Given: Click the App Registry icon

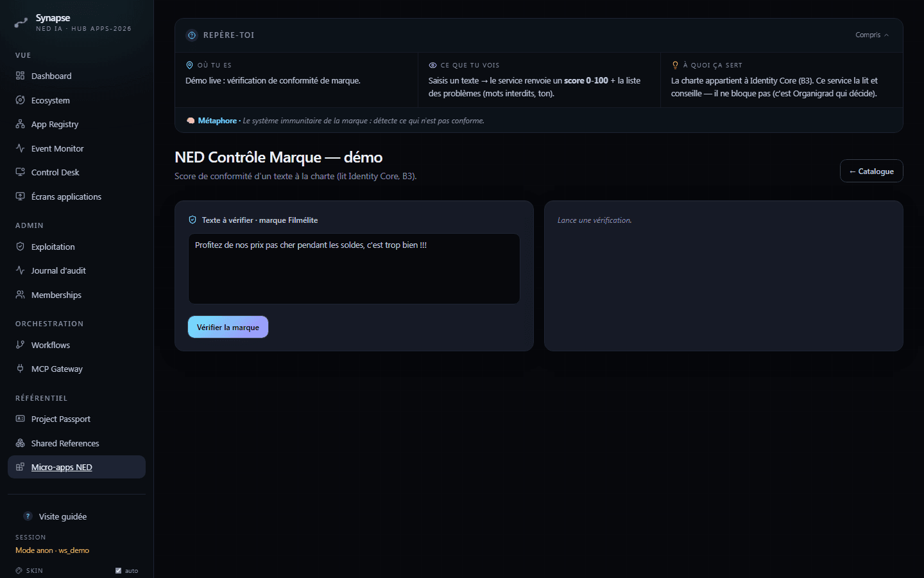Looking at the screenshot, I should coord(20,124).
